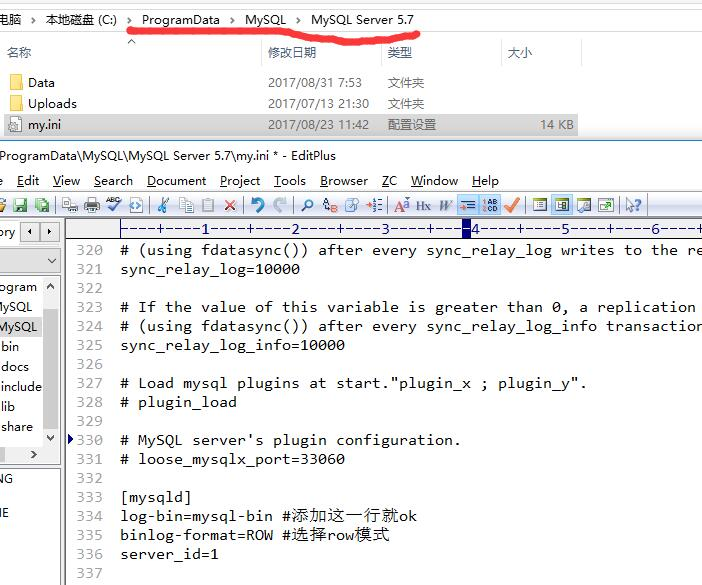Image resolution: width=702 pixels, height=585 pixels.
Task: Click the Paste clipboard icon
Action: coord(208,205)
